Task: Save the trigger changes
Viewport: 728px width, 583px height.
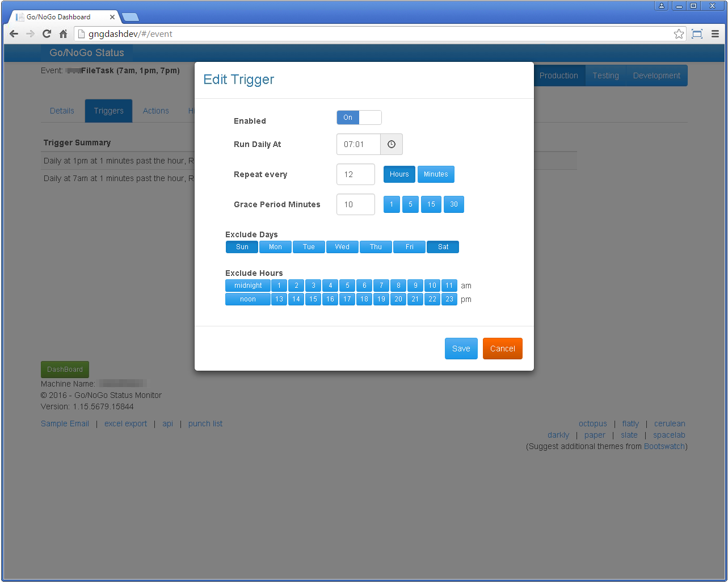Action: click(461, 349)
